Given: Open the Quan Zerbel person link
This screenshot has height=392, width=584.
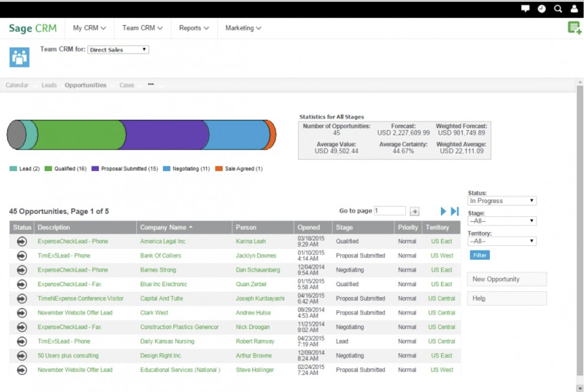Looking at the screenshot, I should (x=251, y=284).
